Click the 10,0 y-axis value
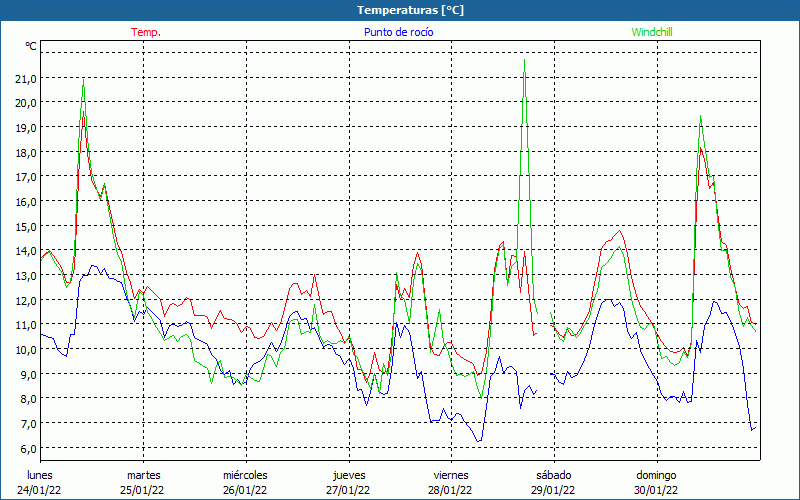The image size is (800, 500). point(26,349)
